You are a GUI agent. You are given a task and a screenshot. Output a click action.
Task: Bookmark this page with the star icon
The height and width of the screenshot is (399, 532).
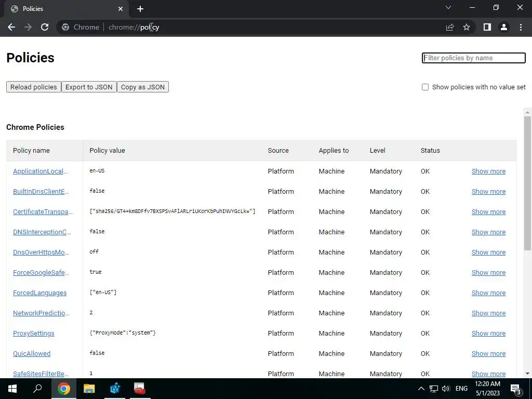(x=467, y=27)
